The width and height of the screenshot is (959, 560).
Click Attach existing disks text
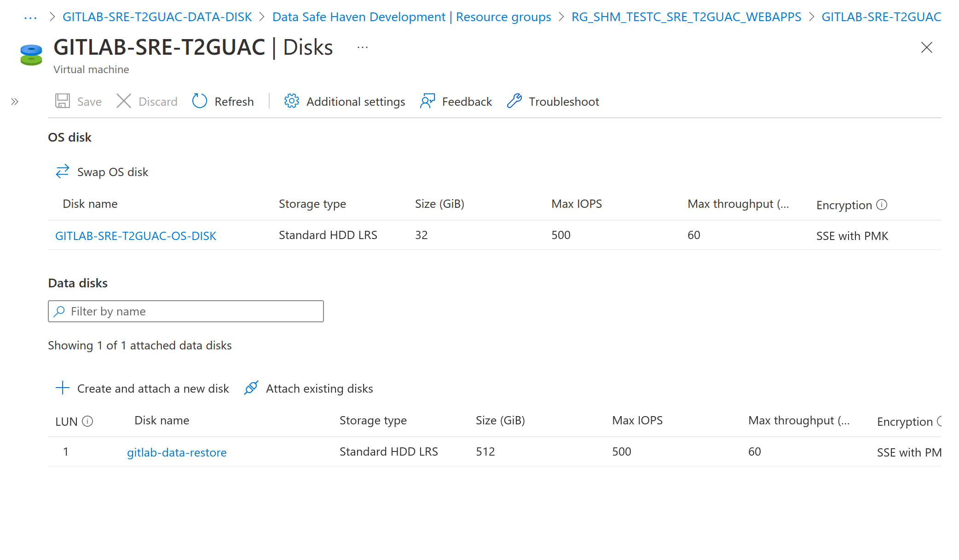click(319, 389)
